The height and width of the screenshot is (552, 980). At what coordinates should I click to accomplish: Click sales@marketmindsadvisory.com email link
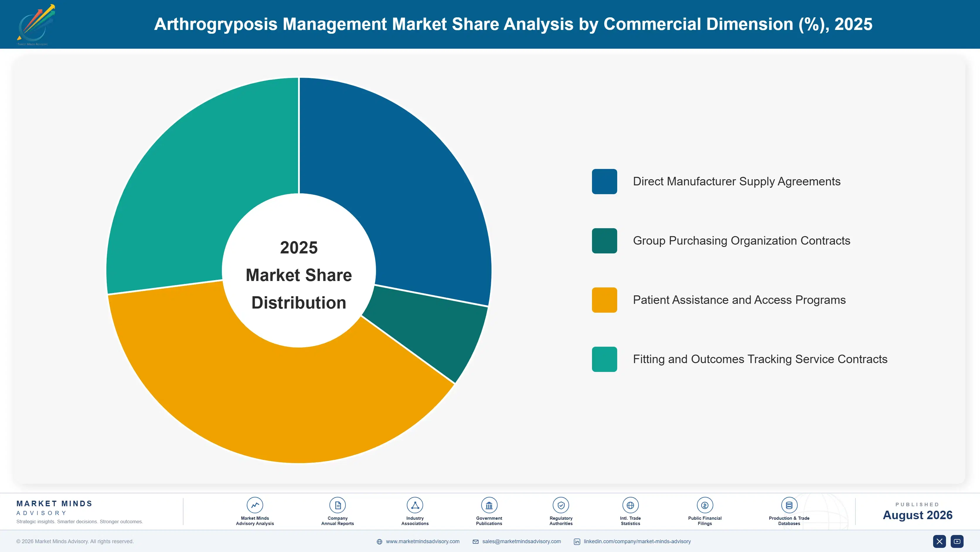[x=522, y=541]
